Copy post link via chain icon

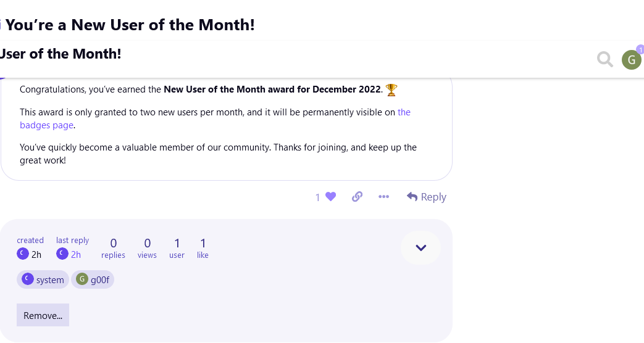[357, 197]
